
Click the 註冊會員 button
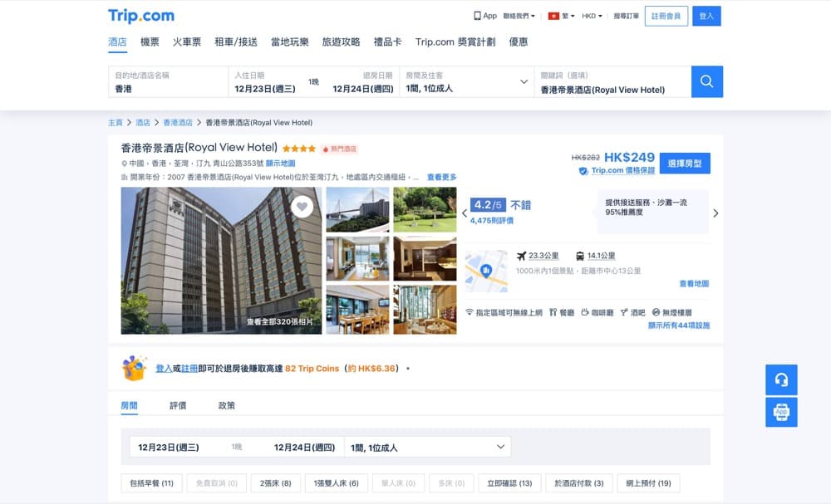point(666,16)
